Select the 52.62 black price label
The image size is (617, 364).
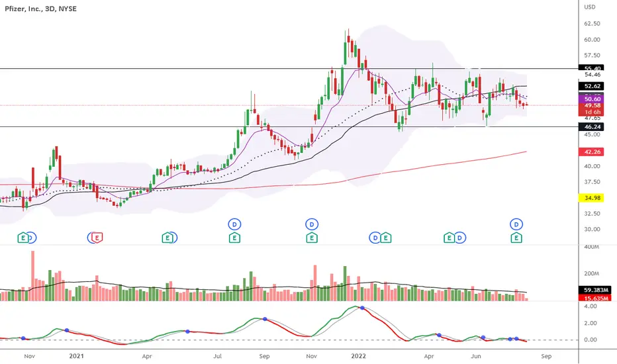pyautogui.click(x=591, y=86)
